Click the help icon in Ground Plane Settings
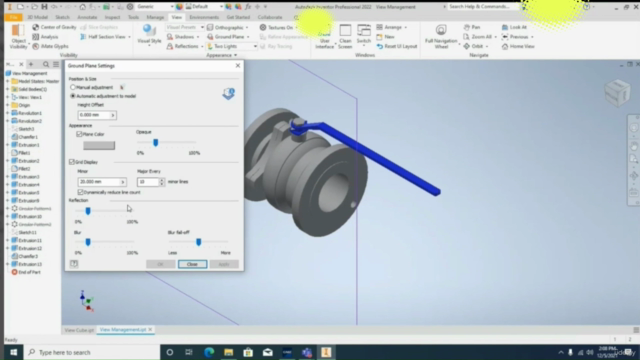This screenshot has width=640, height=360. click(x=74, y=264)
